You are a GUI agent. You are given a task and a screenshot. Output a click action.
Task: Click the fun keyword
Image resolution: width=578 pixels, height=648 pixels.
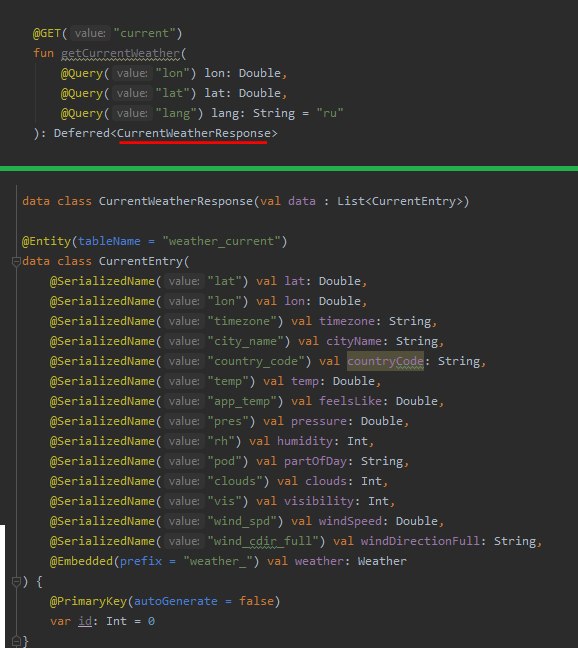pyautogui.click(x=43, y=53)
